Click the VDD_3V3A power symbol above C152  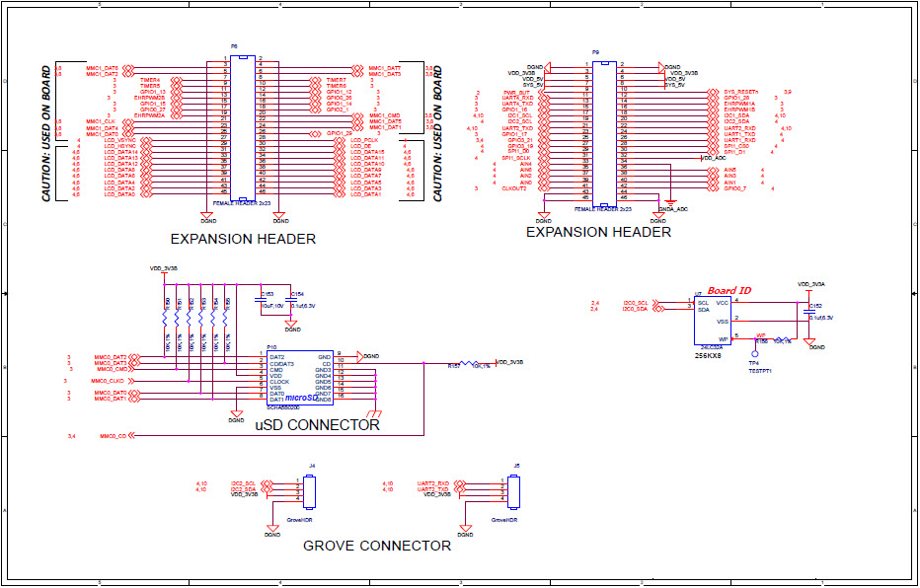coord(810,286)
